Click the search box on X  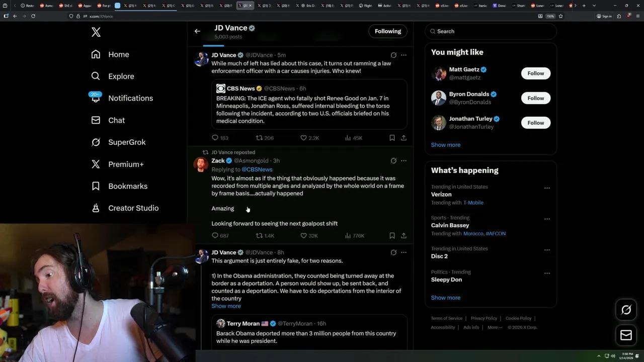point(491,31)
